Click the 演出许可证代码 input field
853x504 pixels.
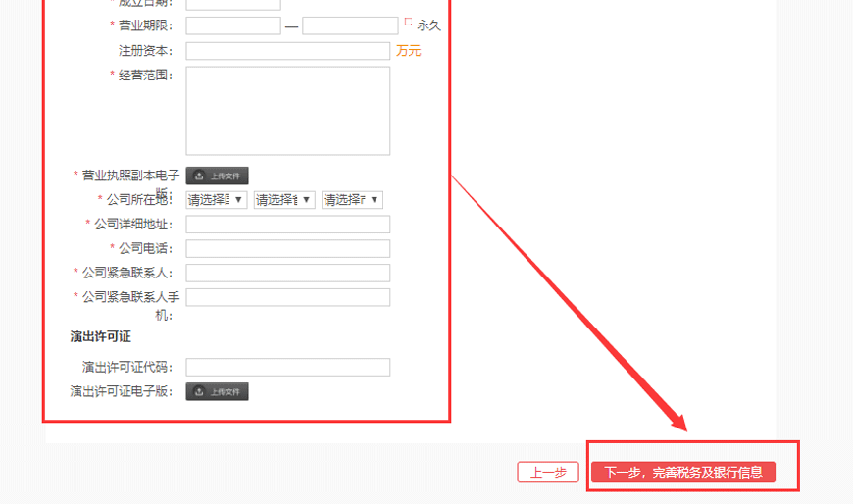288,367
